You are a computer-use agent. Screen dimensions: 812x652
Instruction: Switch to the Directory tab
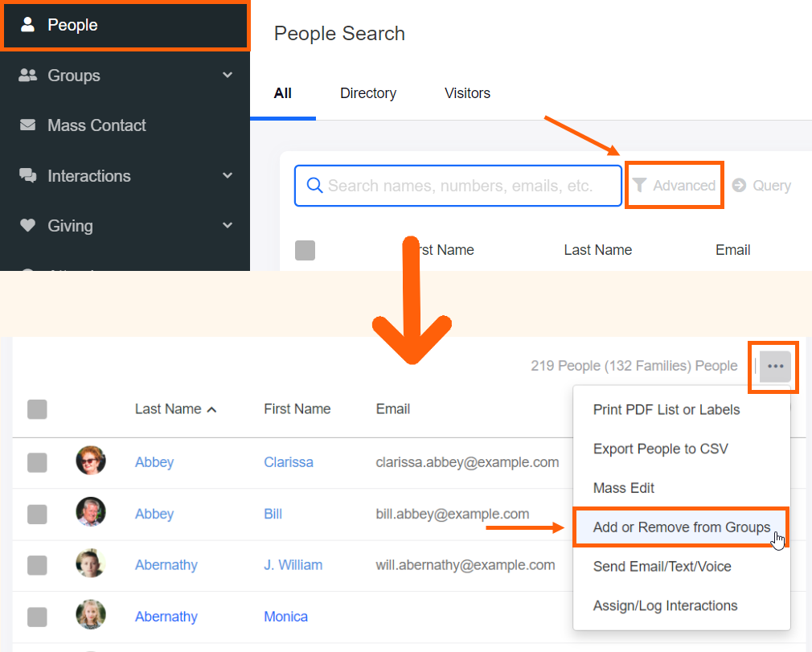click(367, 93)
